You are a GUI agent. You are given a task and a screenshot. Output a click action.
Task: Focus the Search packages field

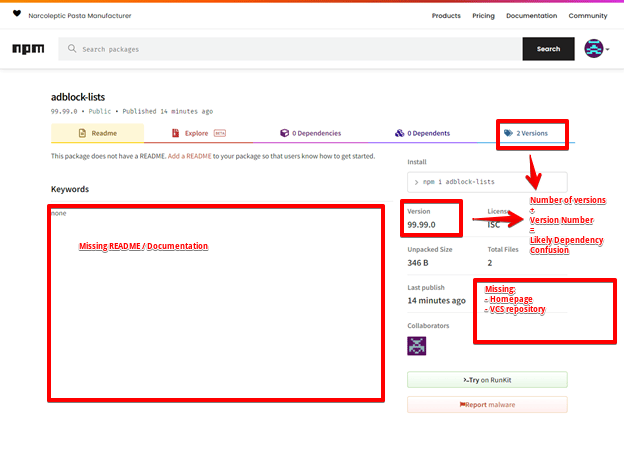click(x=290, y=49)
